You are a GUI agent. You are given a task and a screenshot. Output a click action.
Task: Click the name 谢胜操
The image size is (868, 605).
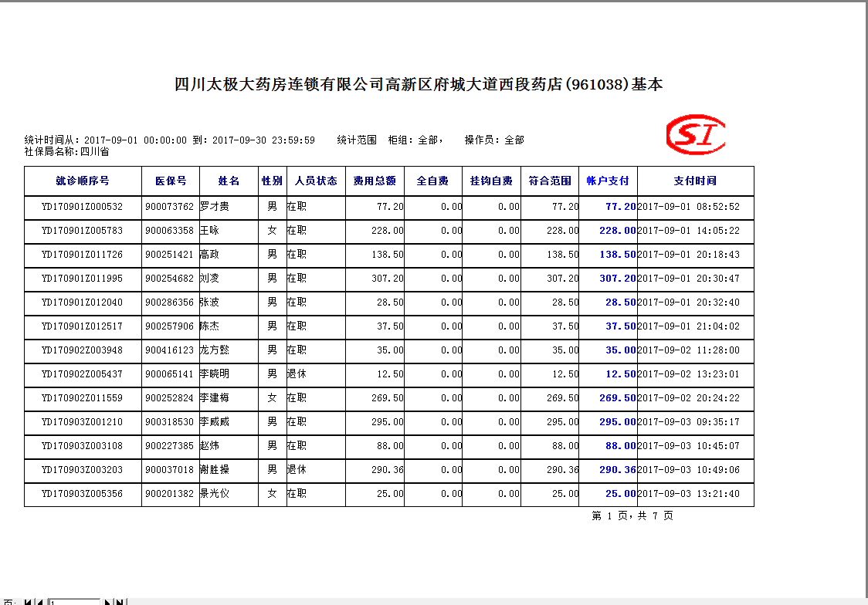point(215,469)
